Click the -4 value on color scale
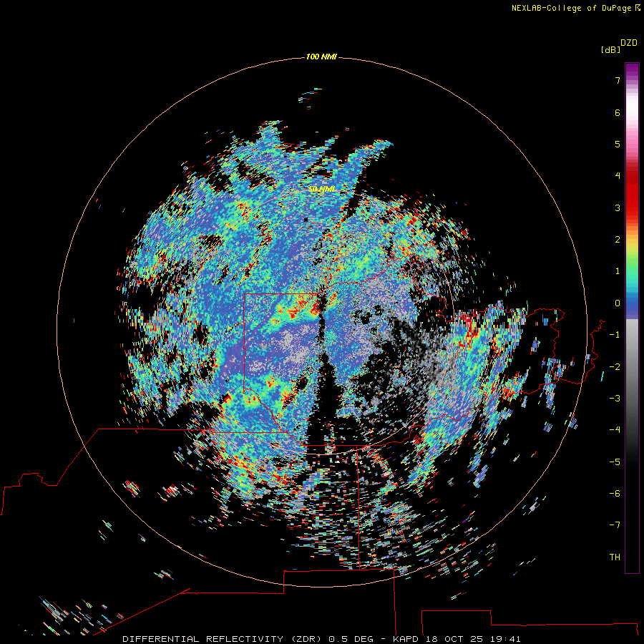This screenshot has width=644, height=644. click(615, 429)
